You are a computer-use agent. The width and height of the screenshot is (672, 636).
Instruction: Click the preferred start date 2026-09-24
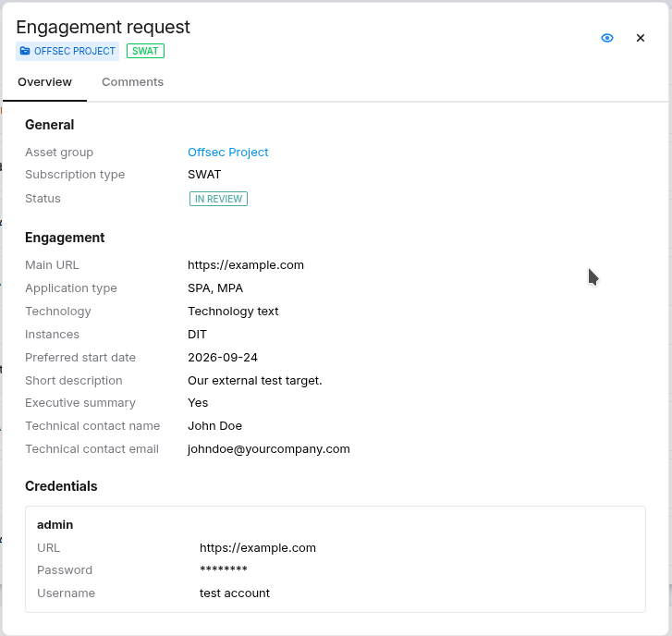click(223, 358)
